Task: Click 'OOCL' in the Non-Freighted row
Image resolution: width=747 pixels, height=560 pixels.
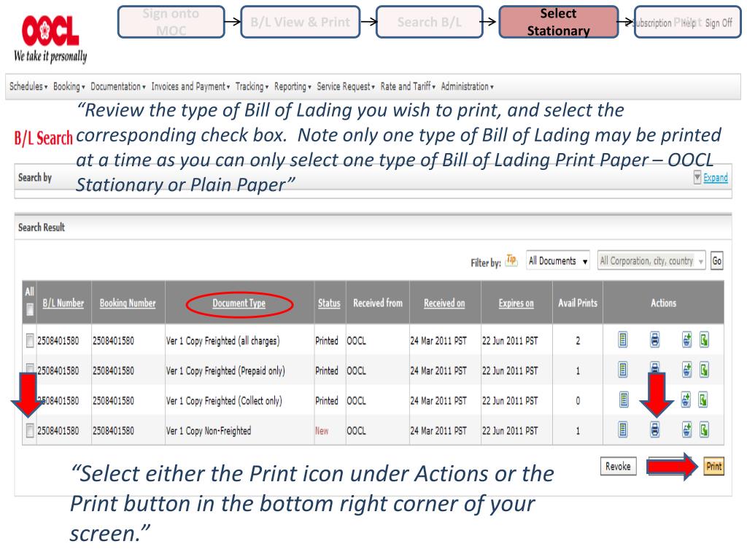Action: click(356, 431)
